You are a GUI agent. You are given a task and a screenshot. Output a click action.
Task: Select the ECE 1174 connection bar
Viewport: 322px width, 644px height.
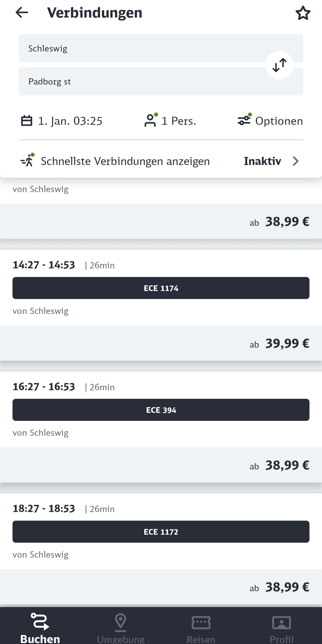(x=161, y=288)
